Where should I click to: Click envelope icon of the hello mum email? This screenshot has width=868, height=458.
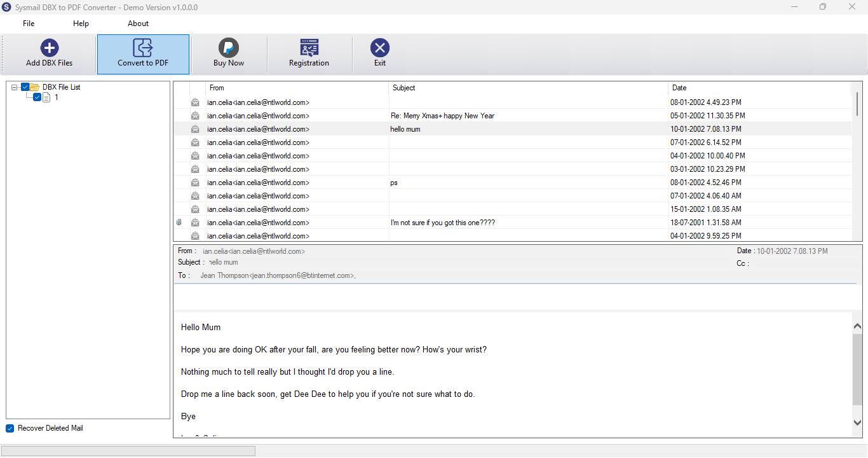coord(195,129)
